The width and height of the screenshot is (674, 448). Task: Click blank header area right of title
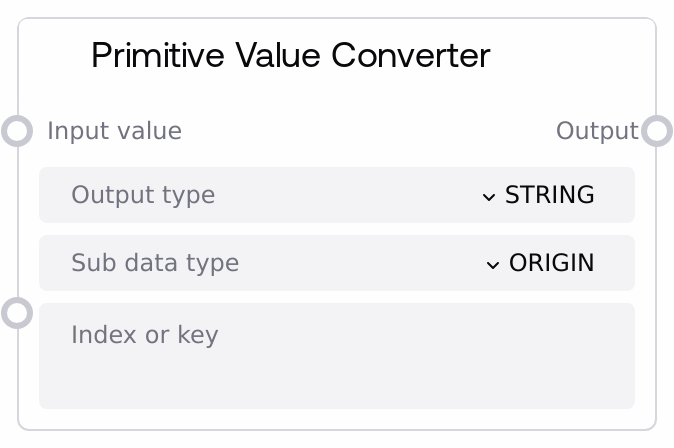click(570, 56)
